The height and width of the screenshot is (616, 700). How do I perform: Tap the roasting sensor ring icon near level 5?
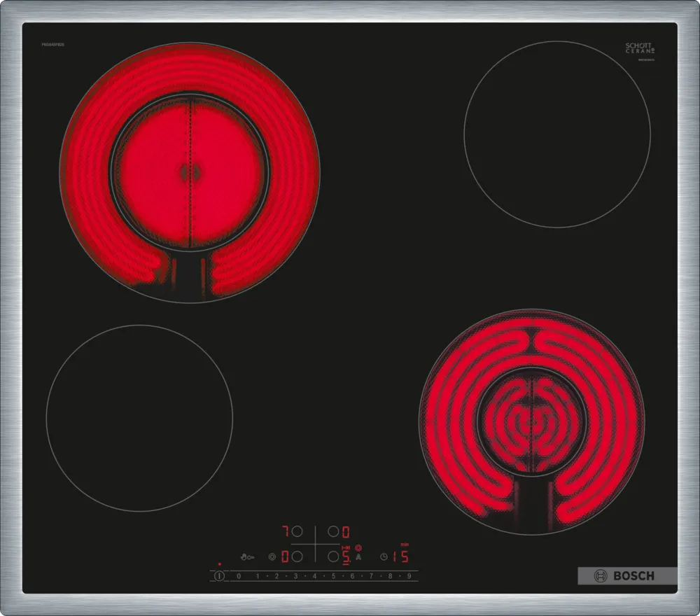(x=358, y=547)
